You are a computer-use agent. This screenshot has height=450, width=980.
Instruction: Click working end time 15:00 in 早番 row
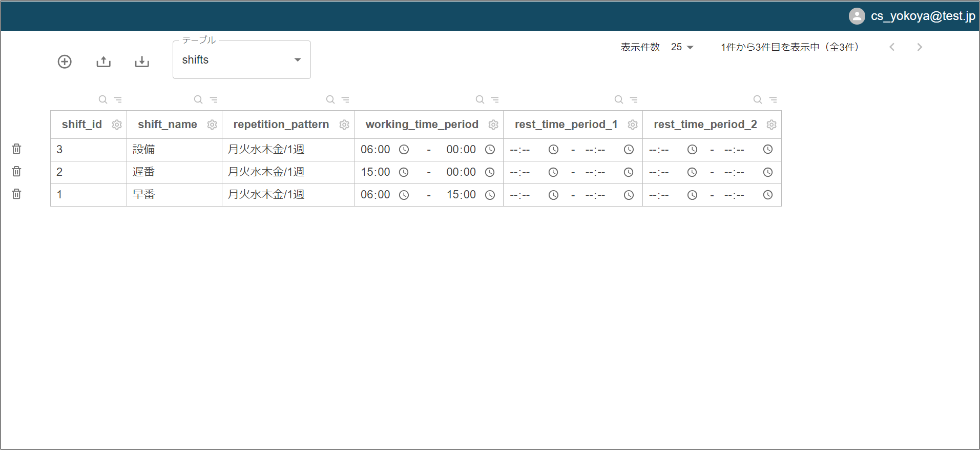pyautogui.click(x=461, y=195)
